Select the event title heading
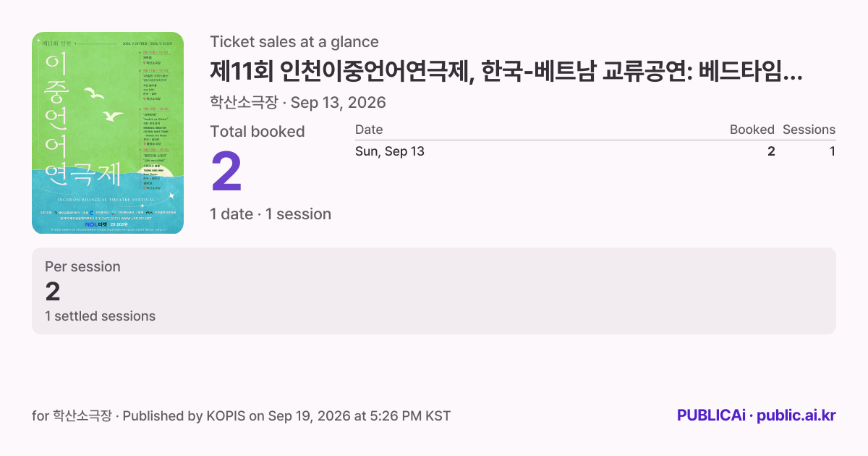Screen dimensions: 868x456 click(x=506, y=72)
